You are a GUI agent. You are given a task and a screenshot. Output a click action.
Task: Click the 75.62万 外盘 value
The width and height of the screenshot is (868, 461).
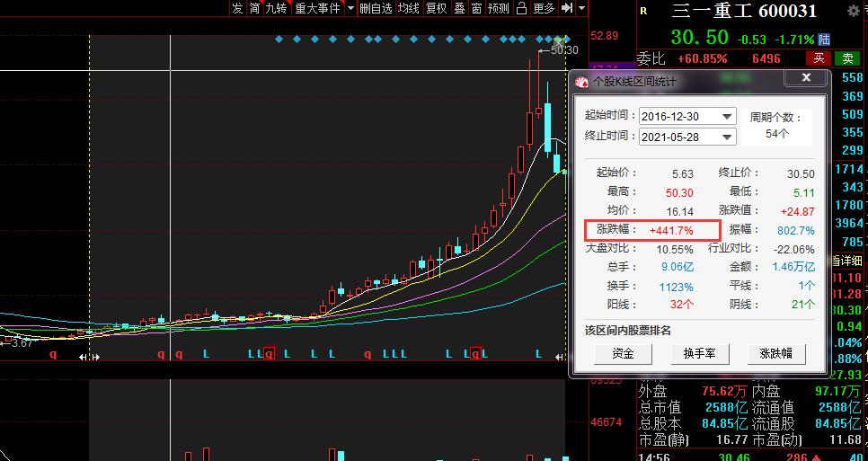pos(724,391)
